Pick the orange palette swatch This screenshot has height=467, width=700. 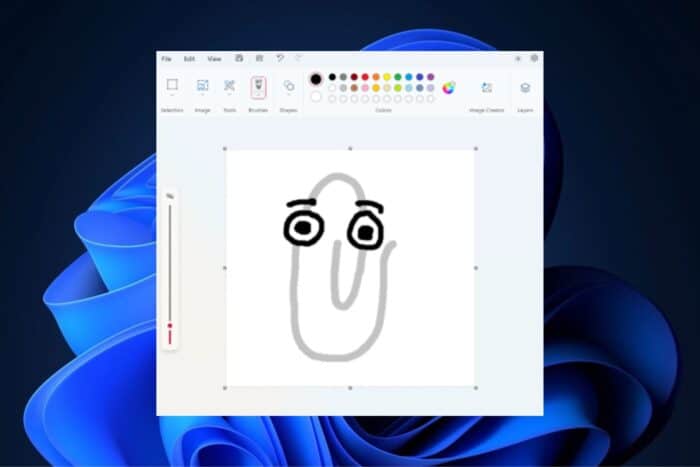pyautogui.click(x=376, y=77)
